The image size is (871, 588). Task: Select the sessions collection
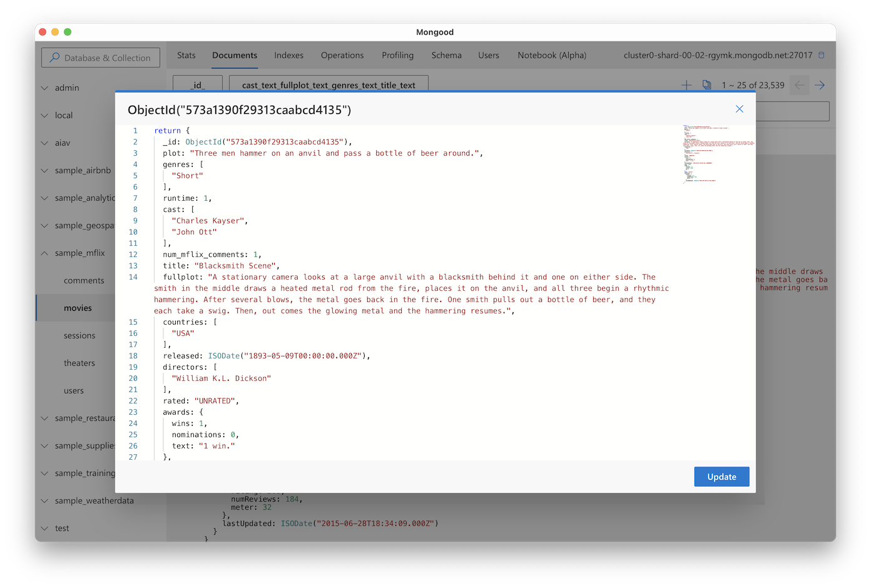pos(79,335)
